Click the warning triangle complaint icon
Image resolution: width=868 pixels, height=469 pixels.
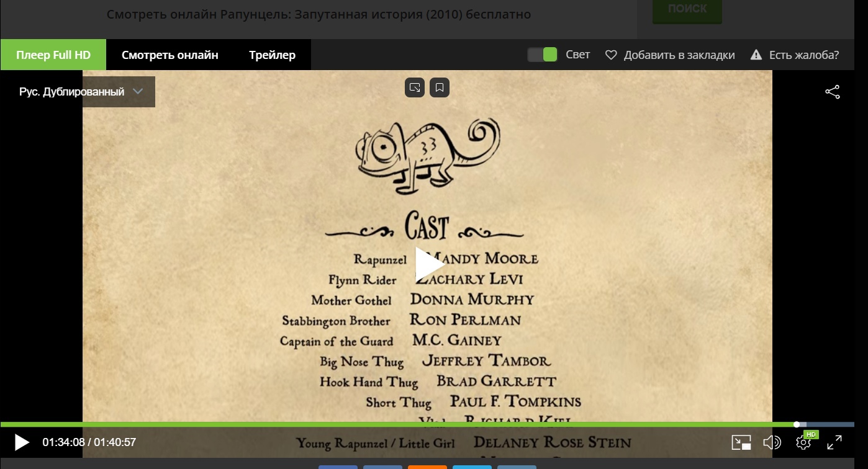[x=756, y=55]
